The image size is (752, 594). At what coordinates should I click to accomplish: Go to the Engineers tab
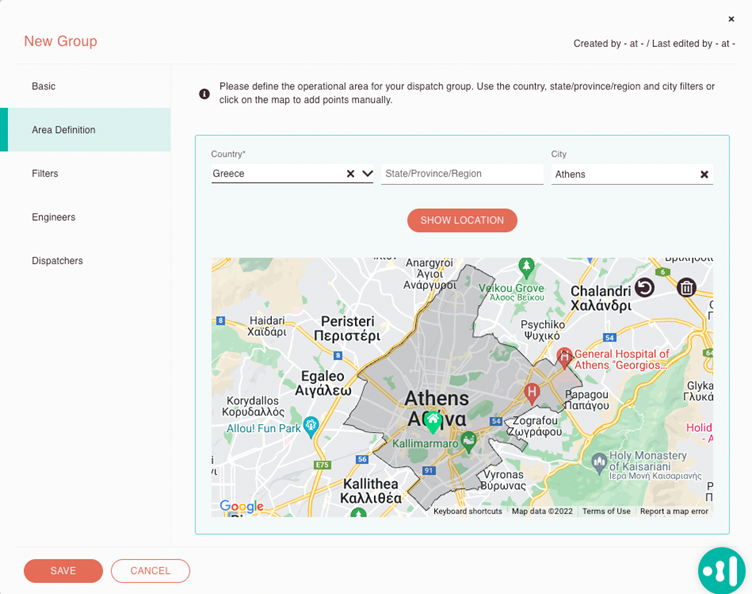coord(53,217)
